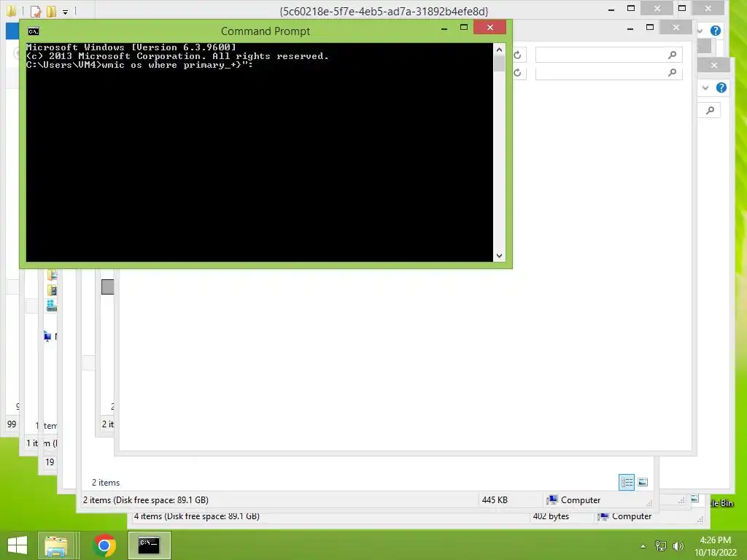The height and width of the screenshot is (560, 747).
Task: Open the Customize Quick Access Toolbar dropdown
Action: [65, 12]
